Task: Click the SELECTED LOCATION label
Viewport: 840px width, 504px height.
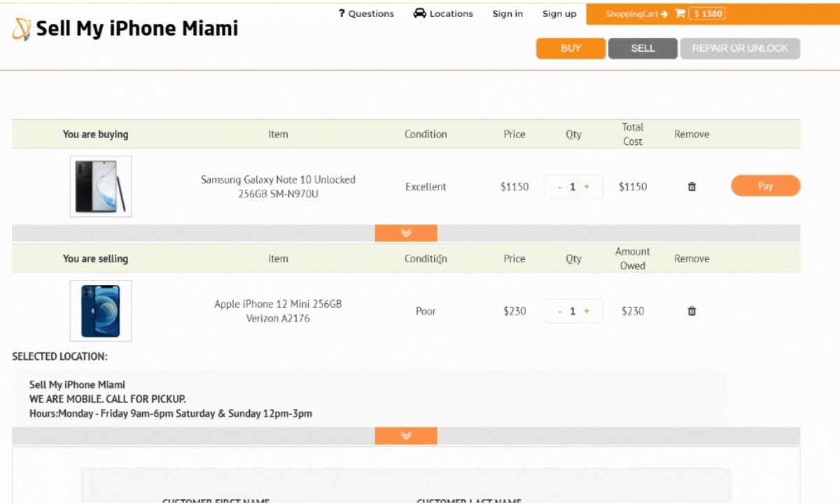Action: pyautogui.click(x=59, y=357)
